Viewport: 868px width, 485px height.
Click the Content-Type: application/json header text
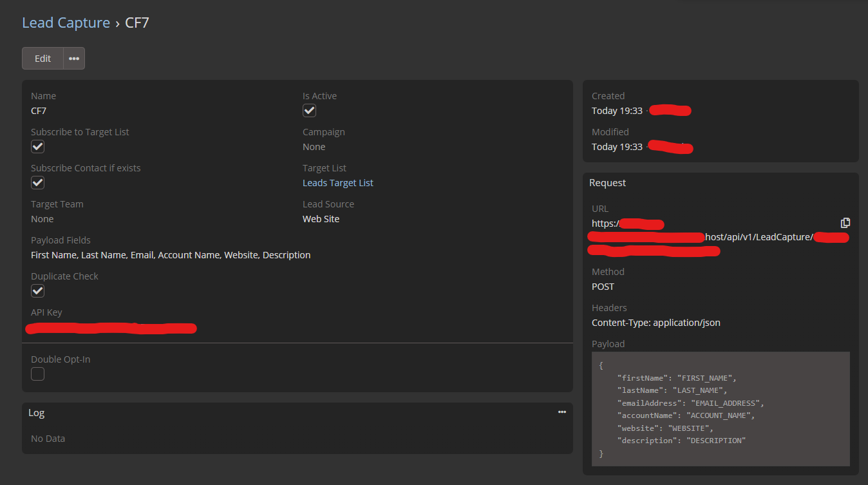point(656,323)
